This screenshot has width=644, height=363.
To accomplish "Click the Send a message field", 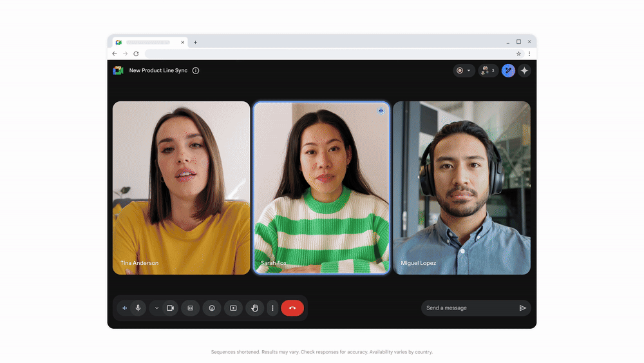I will click(469, 308).
